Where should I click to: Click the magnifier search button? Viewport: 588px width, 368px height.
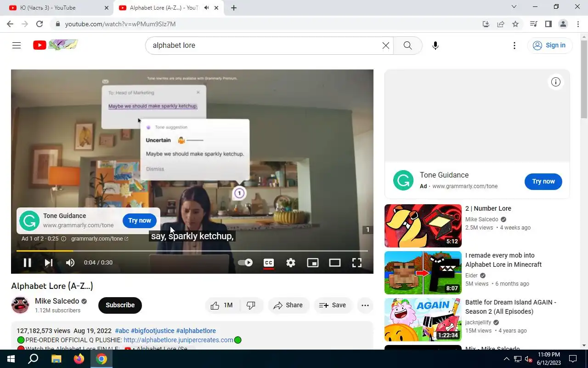point(407,45)
